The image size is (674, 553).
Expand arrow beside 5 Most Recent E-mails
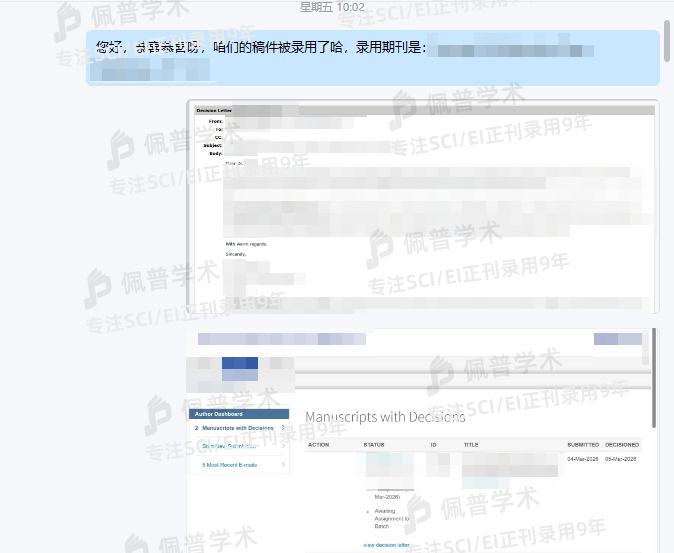click(x=283, y=464)
